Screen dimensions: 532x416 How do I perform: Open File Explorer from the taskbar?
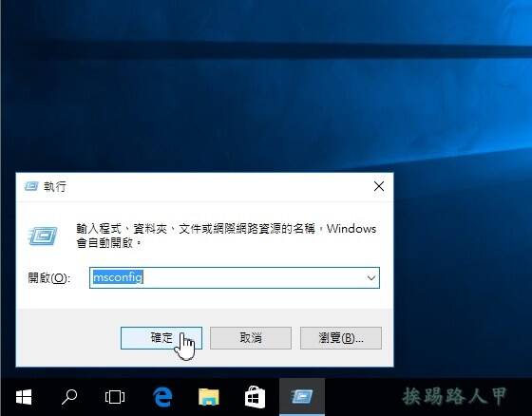tap(209, 397)
